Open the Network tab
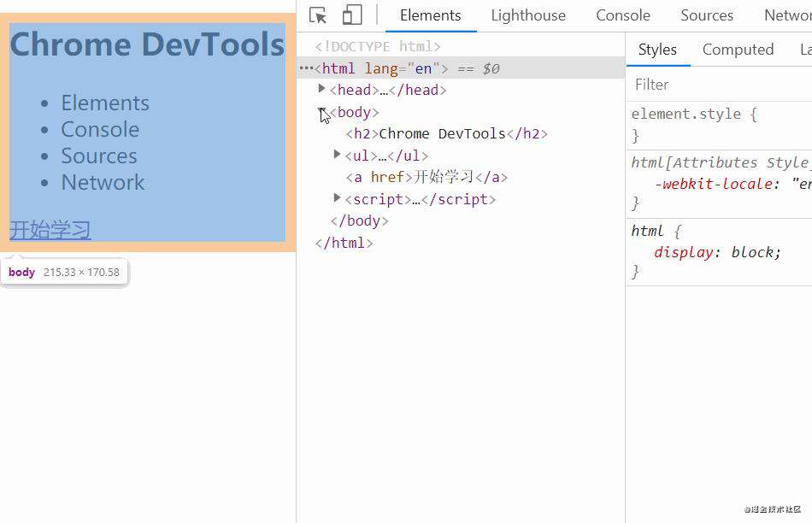The image size is (812, 523). coord(788,15)
